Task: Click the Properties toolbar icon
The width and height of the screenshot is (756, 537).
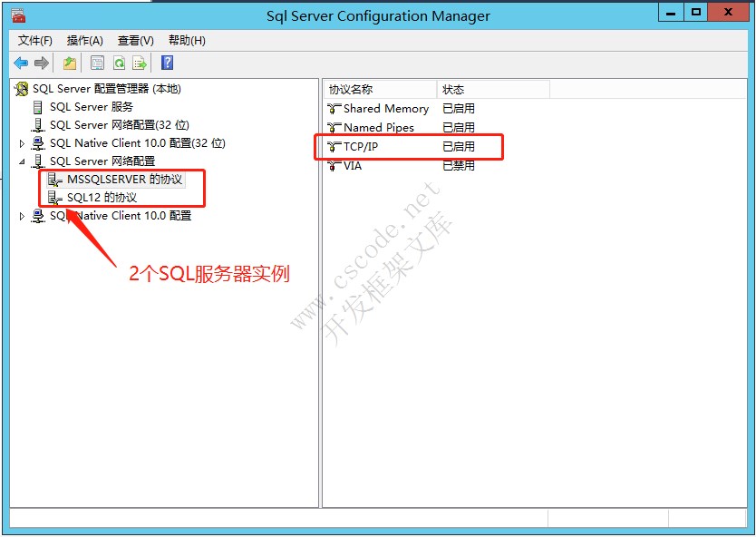Action: tap(97, 63)
